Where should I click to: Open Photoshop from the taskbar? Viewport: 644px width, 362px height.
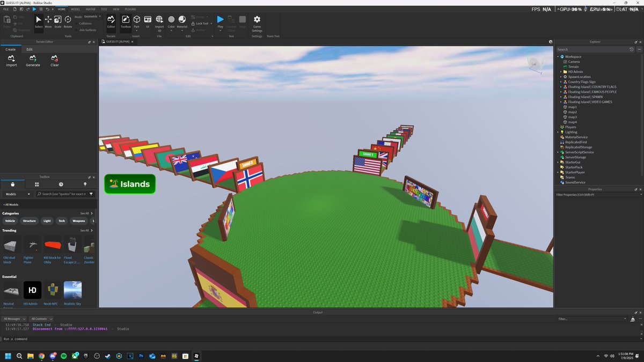tap(141, 356)
